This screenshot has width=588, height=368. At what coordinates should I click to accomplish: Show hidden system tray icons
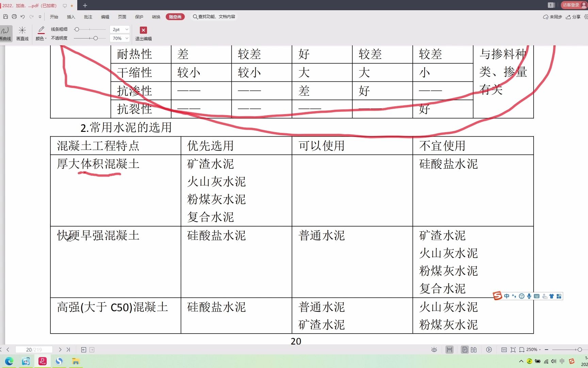(x=521, y=361)
